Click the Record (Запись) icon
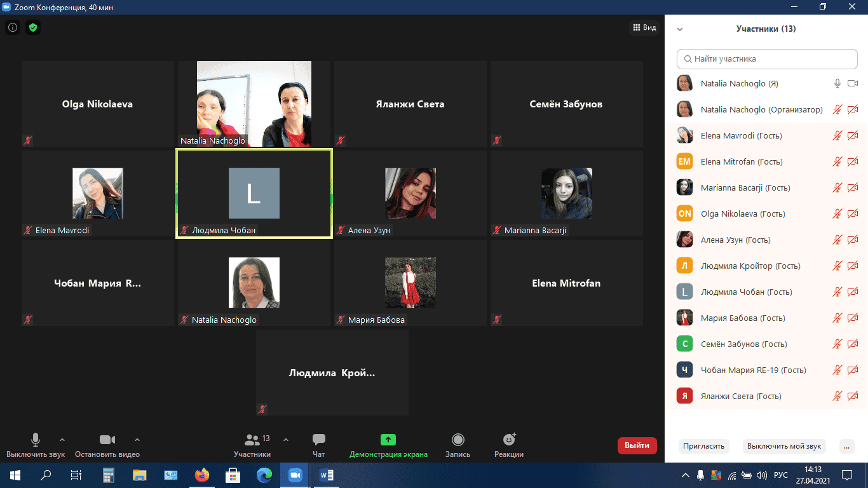This screenshot has height=488, width=868. click(458, 440)
